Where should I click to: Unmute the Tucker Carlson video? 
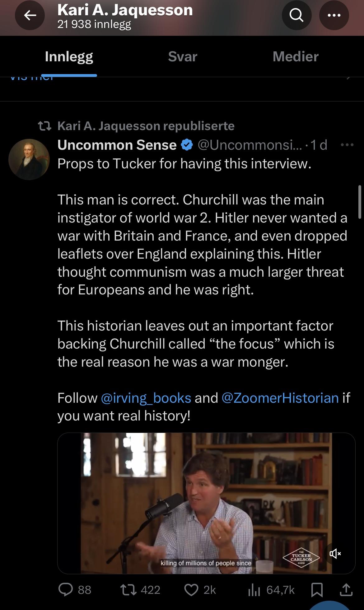pyautogui.click(x=335, y=554)
